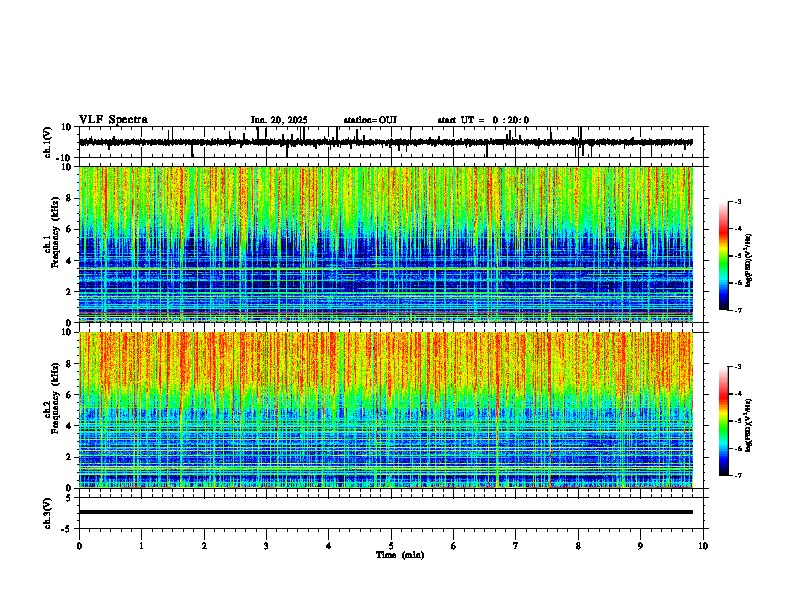Click the 'VLF Spectra' plot title

[113, 120]
